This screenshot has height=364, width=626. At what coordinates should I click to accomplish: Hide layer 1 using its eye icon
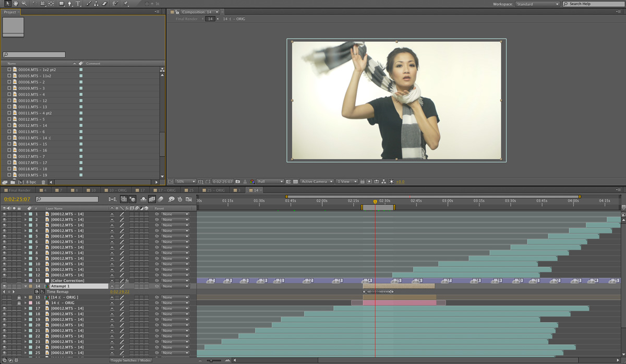[x=4, y=214]
